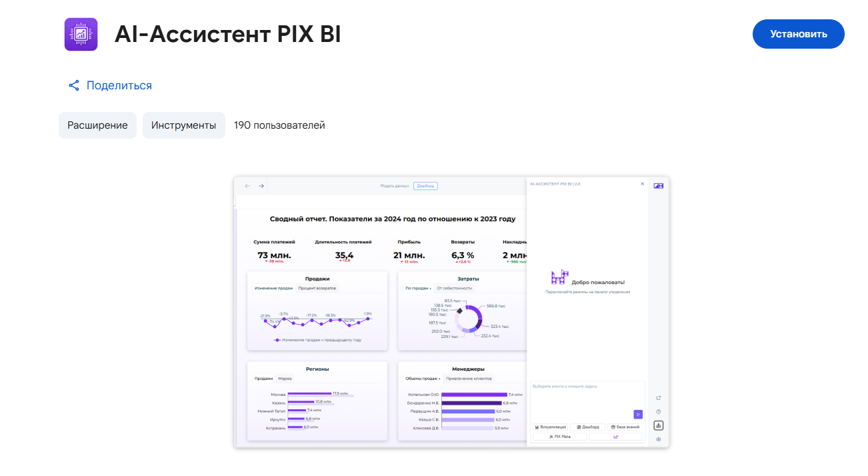This screenshot has height=476, width=868.
Task: Select the От себестоимости tab
Action: click(455, 288)
